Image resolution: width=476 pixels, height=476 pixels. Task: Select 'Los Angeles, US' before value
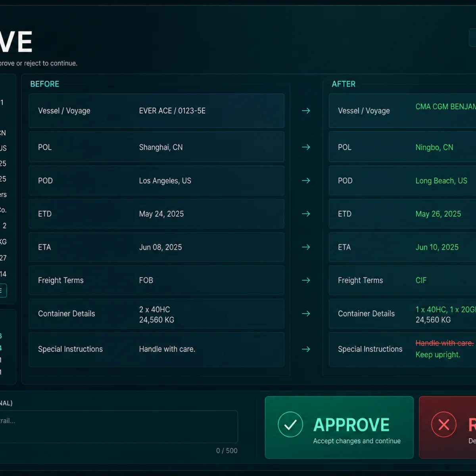pos(165,180)
